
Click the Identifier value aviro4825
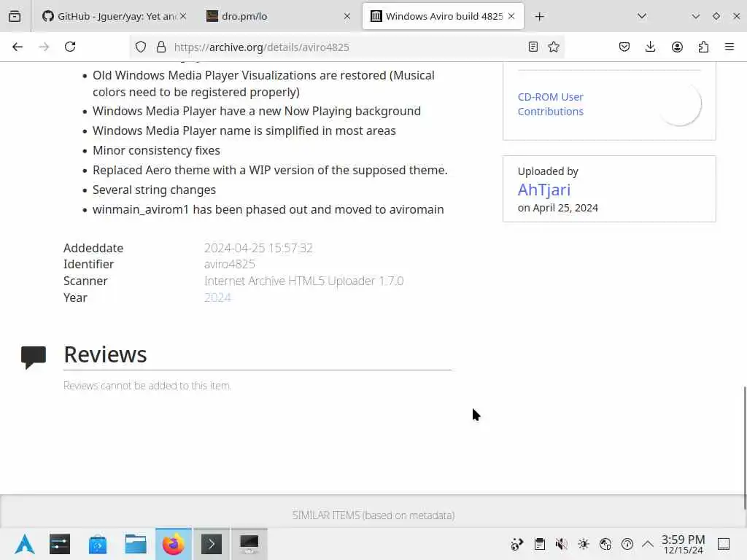point(230,264)
